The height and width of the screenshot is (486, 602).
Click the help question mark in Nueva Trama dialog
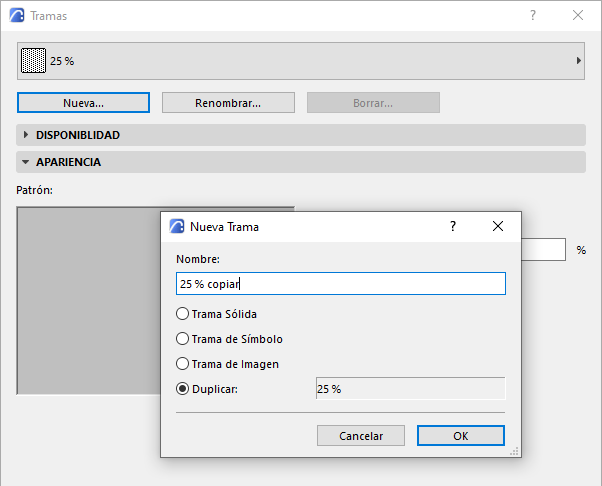[453, 227]
